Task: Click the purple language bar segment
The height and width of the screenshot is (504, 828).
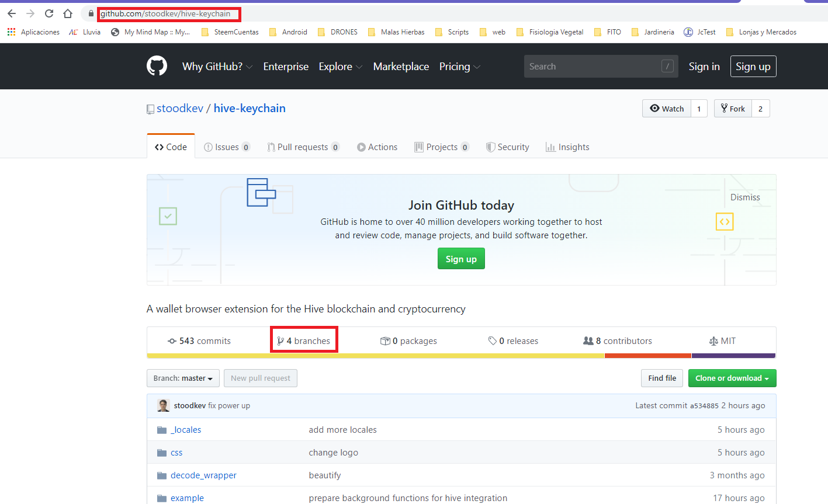Action: [x=733, y=356]
